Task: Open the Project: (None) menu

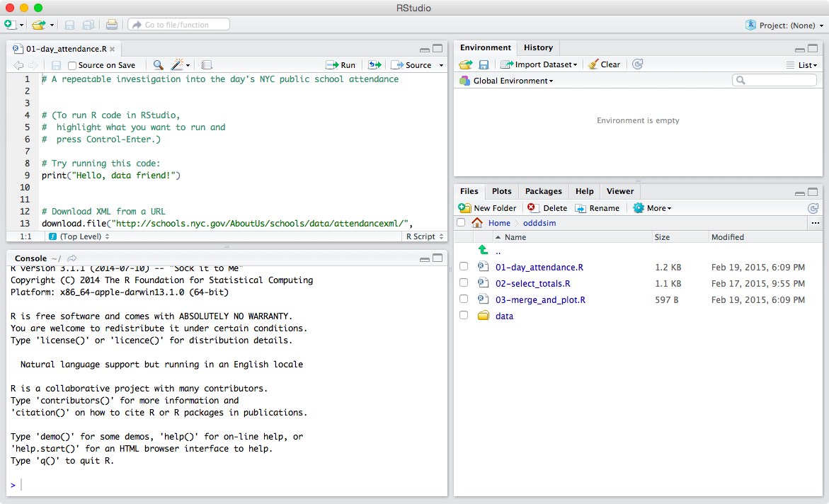Action: (x=784, y=25)
